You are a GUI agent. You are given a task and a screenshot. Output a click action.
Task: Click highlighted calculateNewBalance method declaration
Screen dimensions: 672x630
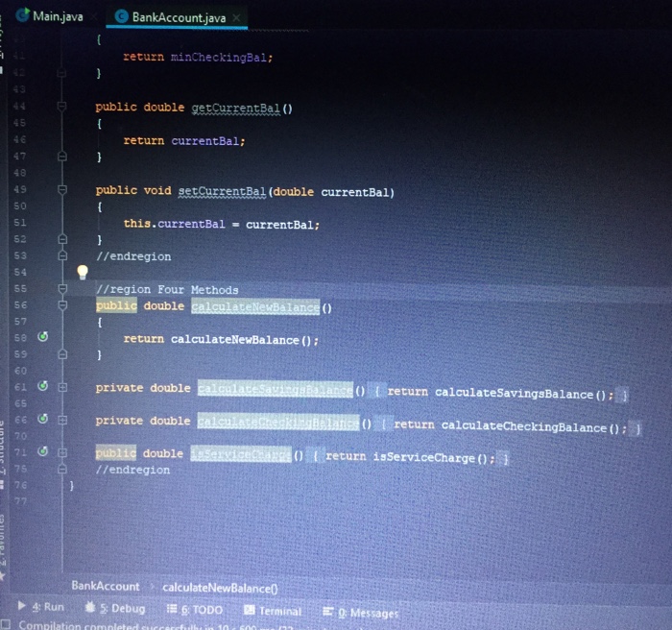coord(255,307)
